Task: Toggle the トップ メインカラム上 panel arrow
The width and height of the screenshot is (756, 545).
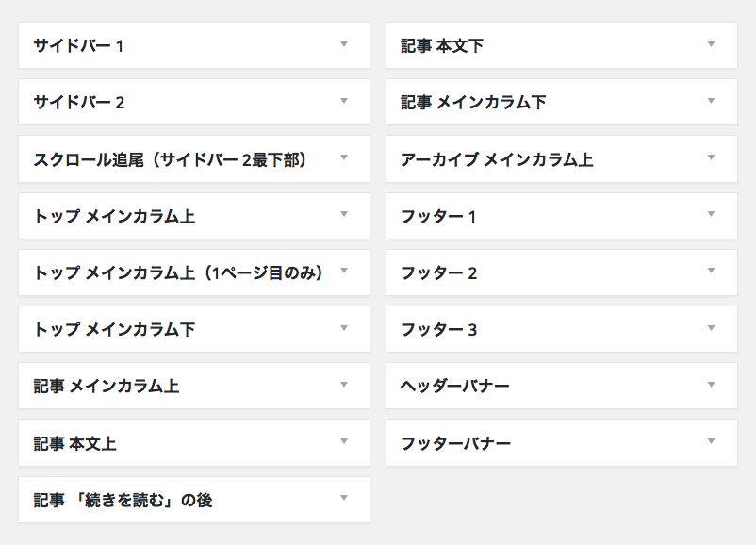Action: pyautogui.click(x=344, y=215)
